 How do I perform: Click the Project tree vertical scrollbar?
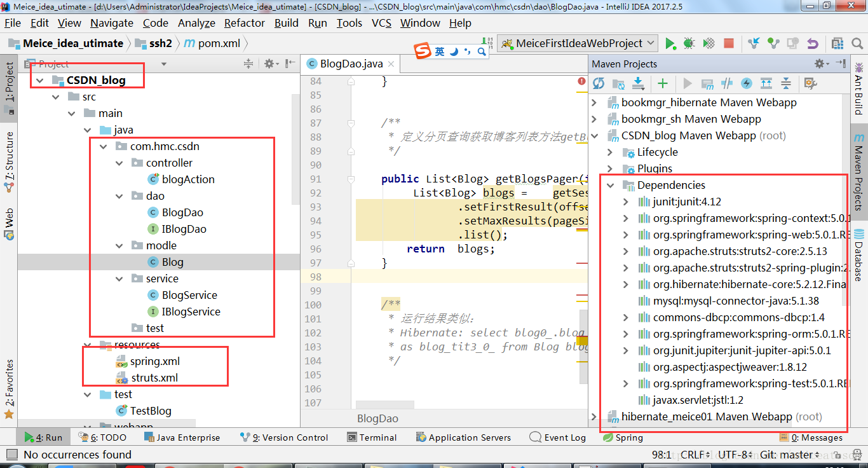295,149
